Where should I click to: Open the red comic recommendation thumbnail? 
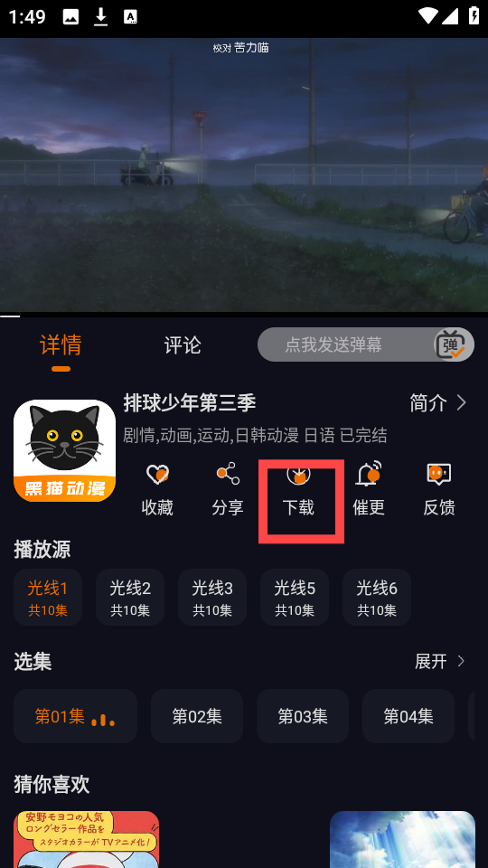pyautogui.click(x=87, y=839)
